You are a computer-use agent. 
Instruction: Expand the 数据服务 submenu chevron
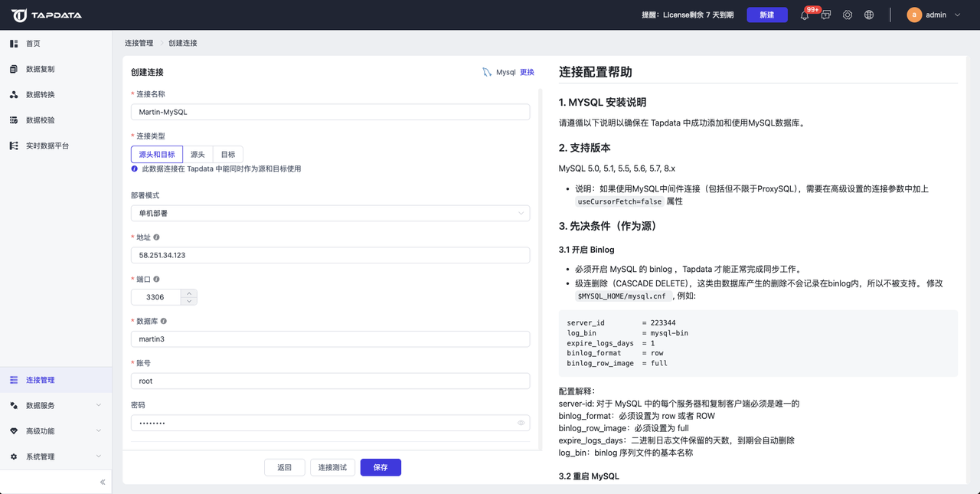pyautogui.click(x=99, y=405)
